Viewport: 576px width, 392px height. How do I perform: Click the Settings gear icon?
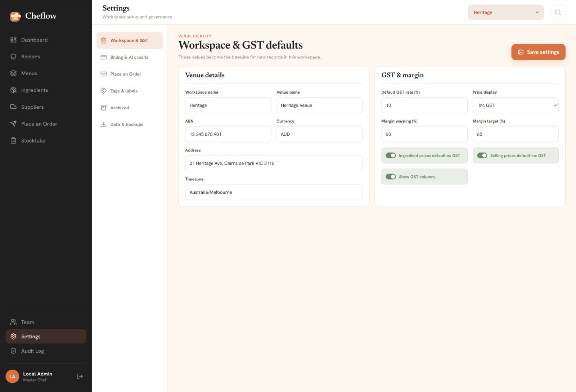[x=13, y=337]
